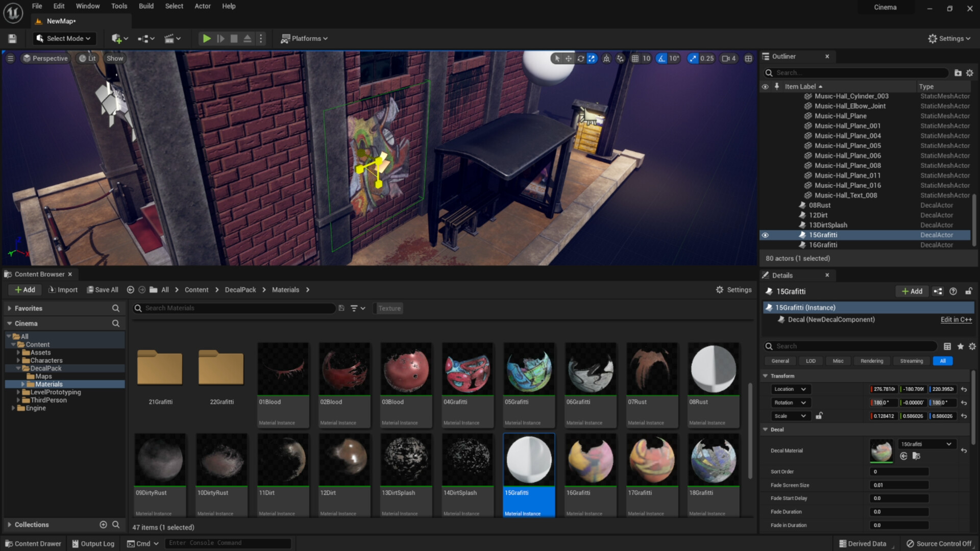This screenshot has height=551, width=980.
Task: Select the 16Grafitti material instance thumbnail
Action: 590,459
